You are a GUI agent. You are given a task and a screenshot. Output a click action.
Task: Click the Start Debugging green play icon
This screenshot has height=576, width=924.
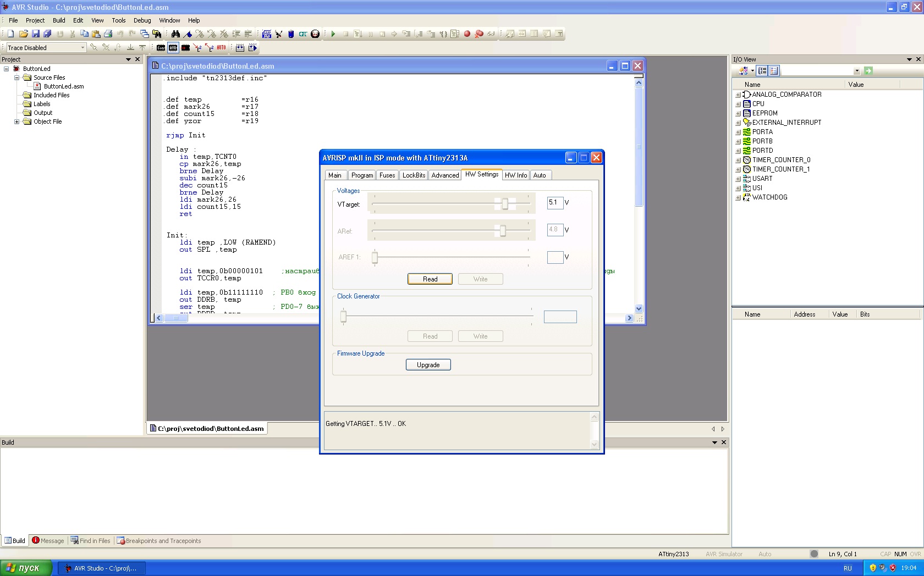(x=333, y=34)
